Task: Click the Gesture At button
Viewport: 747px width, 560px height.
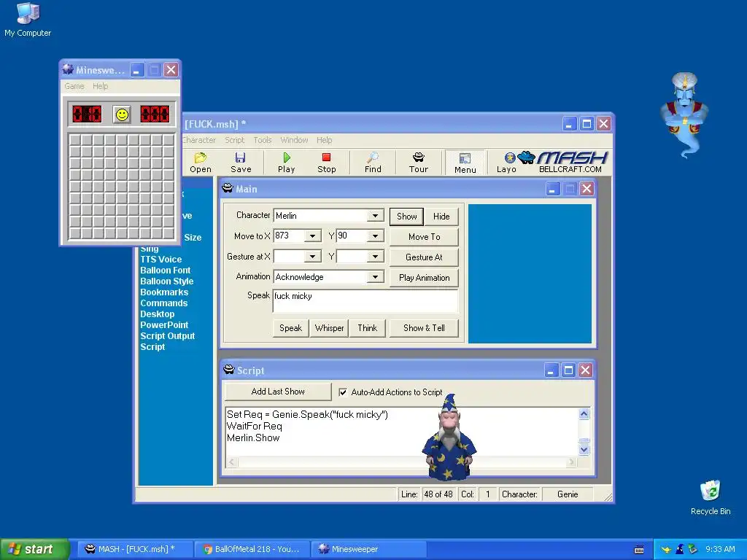Action: pos(424,257)
